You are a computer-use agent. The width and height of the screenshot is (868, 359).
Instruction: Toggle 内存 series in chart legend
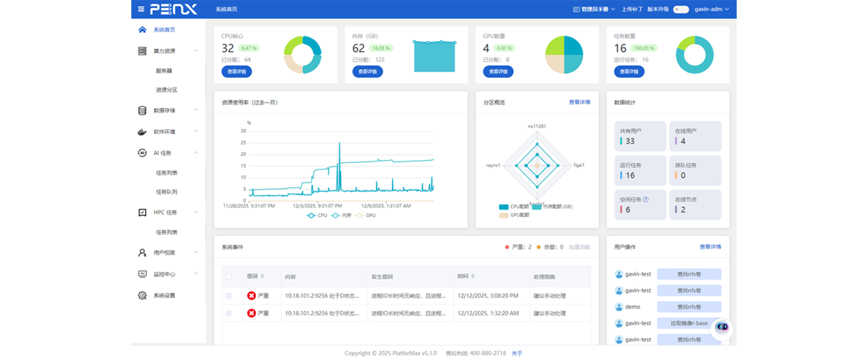[341, 215]
